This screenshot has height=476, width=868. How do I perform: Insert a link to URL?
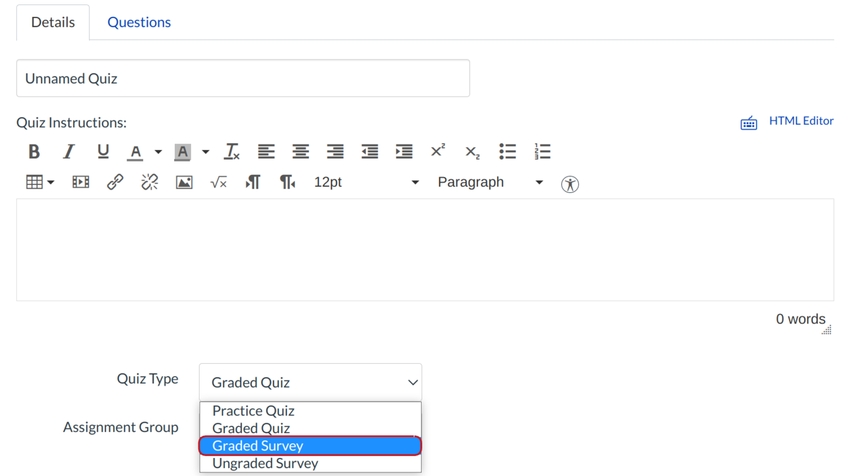click(115, 182)
